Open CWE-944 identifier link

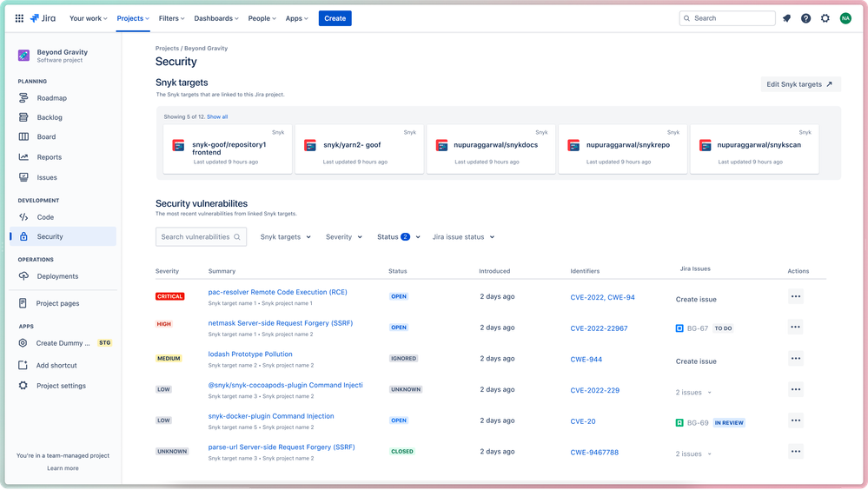click(x=586, y=360)
